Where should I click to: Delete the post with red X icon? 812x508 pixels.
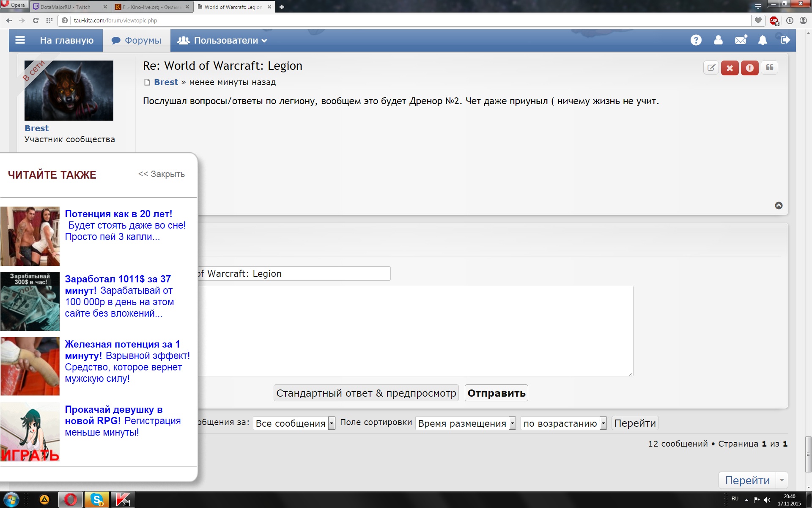[x=730, y=68]
